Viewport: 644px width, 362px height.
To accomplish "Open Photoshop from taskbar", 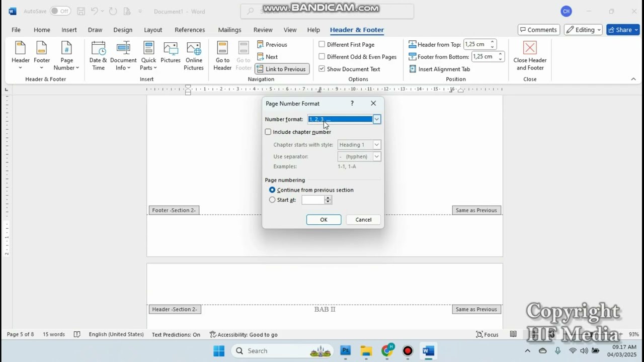I will tap(345, 351).
